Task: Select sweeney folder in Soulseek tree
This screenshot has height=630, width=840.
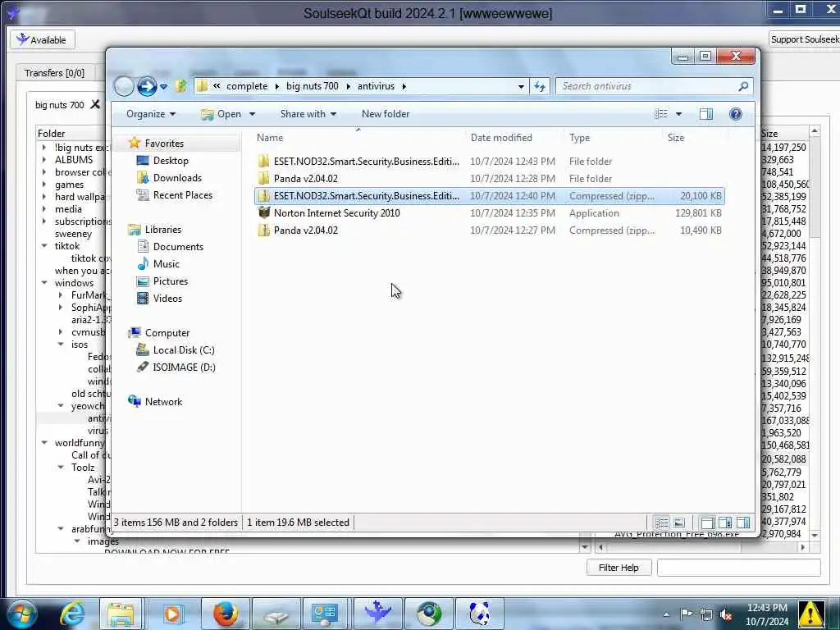Action: tap(73, 234)
